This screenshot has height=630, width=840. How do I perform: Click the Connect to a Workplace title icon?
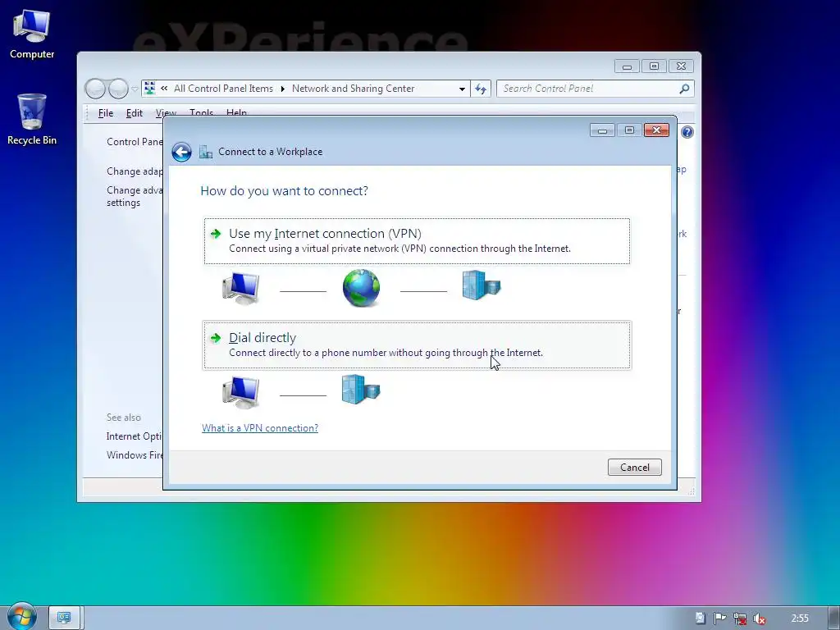coord(206,152)
